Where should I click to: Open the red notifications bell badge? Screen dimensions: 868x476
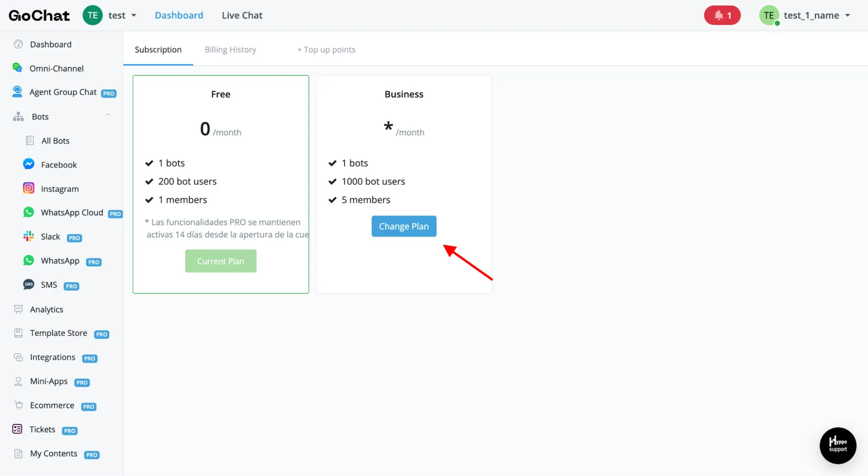click(723, 15)
